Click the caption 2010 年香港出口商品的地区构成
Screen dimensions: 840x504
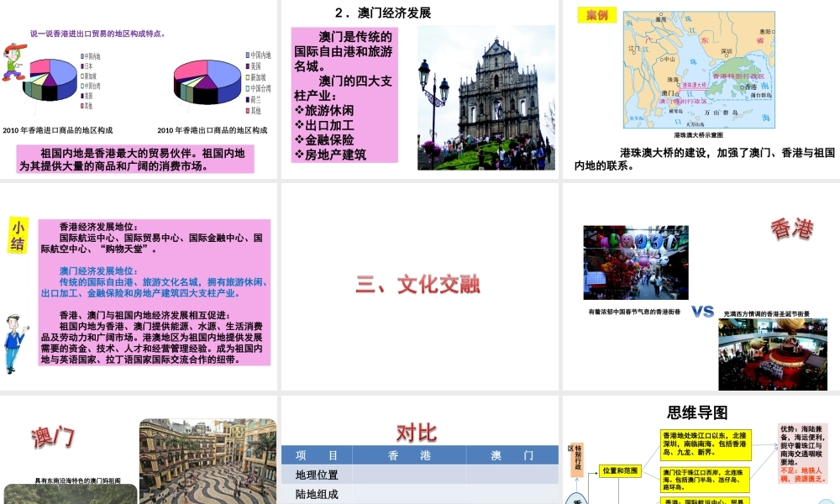tap(213, 130)
